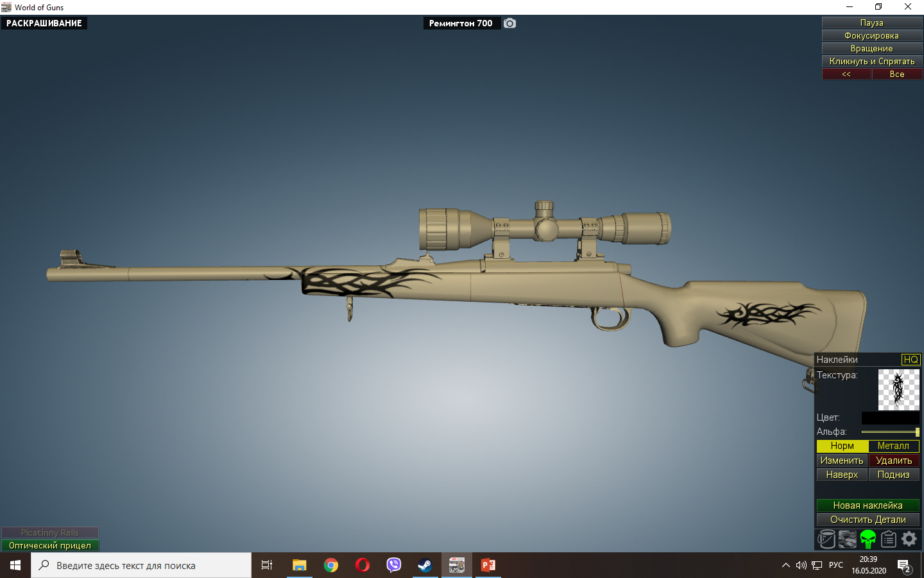Select the Фокусировка mode
This screenshot has height=578, width=924.
(872, 35)
